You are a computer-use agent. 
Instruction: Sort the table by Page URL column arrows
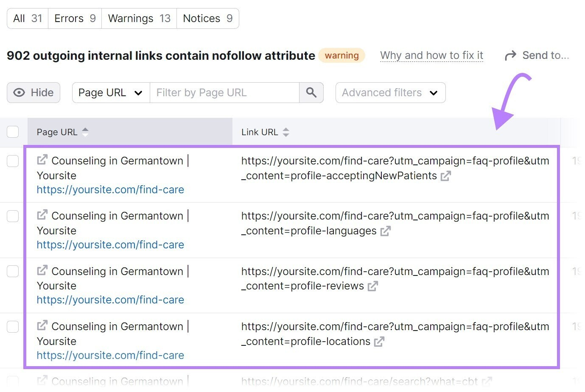click(x=85, y=132)
